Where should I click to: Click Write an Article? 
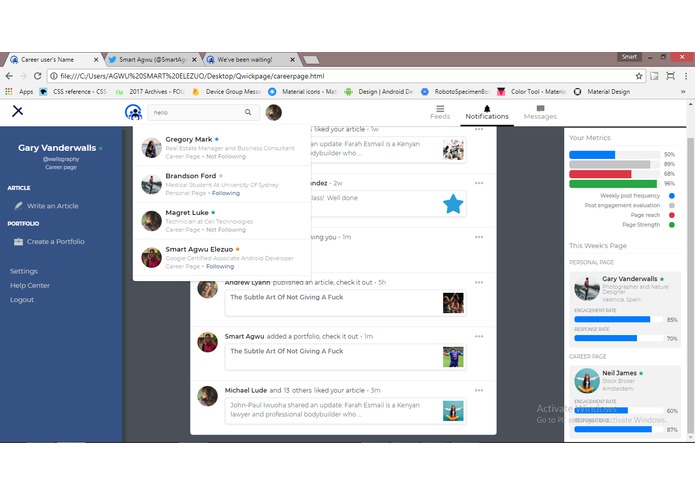(52, 206)
